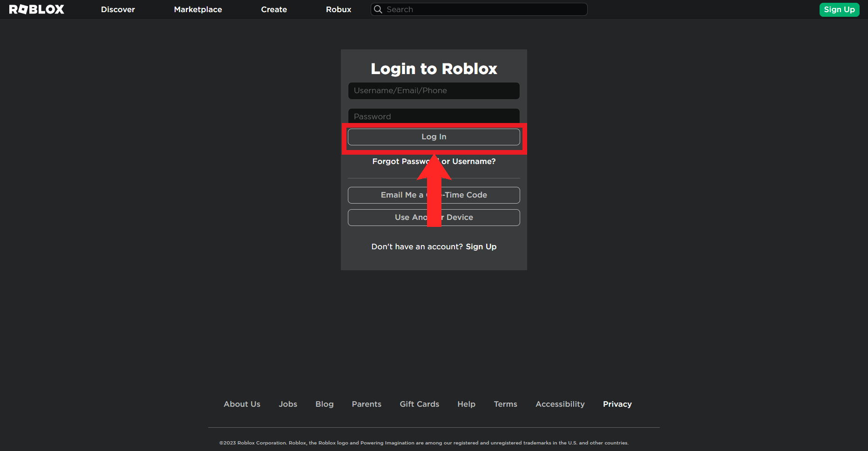Open the Discover menu item

pos(118,9)
